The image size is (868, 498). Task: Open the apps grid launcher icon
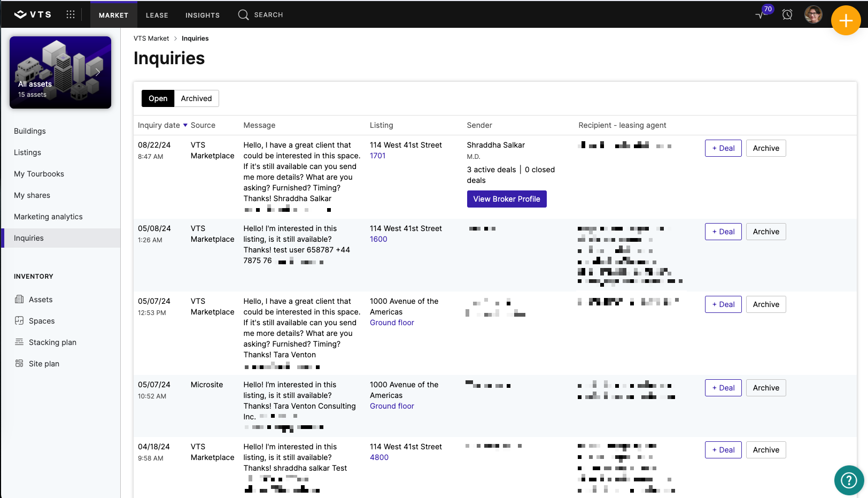click(x=71, y=14)
